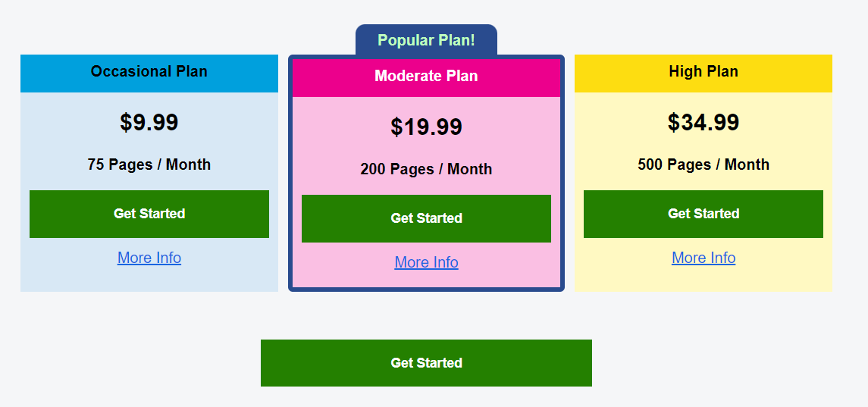Open the Moderate Plan More Info link

click(x=426, y=262)
